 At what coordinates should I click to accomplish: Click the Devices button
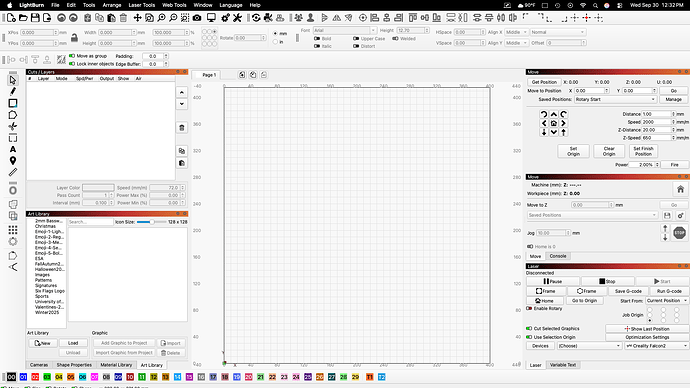pos(540,346)
